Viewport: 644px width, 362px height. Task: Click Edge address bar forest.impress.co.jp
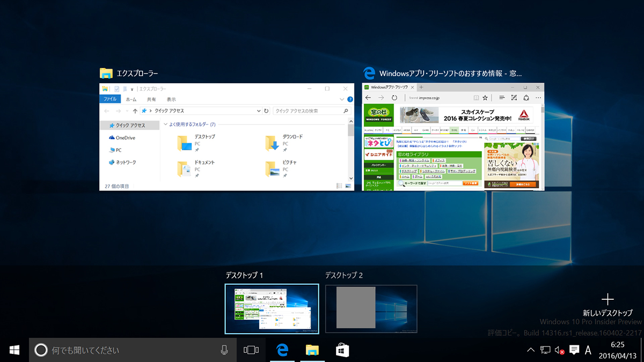coord(424,98)
